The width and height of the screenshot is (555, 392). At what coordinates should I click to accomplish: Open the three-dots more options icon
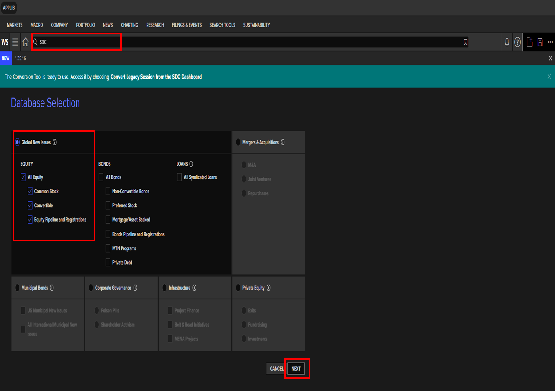(x=550, y=42)
